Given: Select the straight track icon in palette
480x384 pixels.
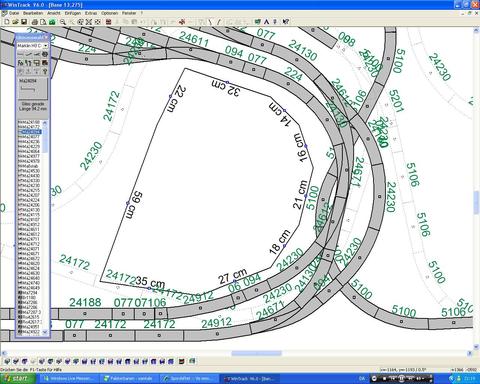Looking at the screenshot, I should (21, 54).
